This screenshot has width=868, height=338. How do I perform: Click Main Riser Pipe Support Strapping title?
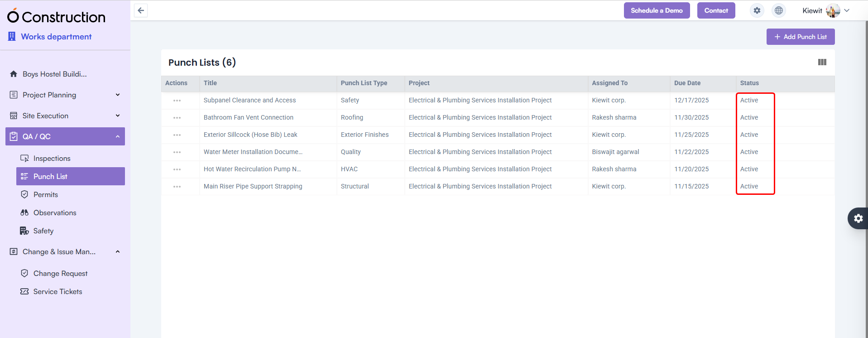tap(253, 186)
